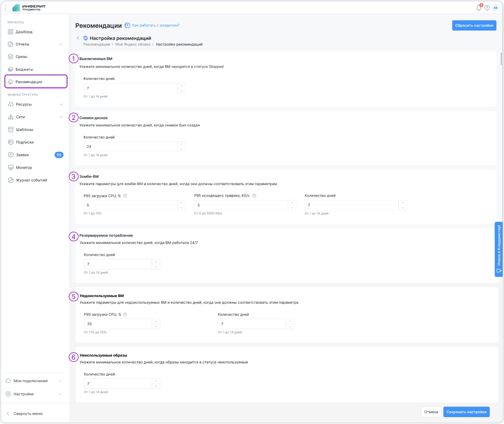Screen dimensions: 504x424
Task: Click the Недоиспользуемые ВМ CPU percent input field
Action: (118, 324)
